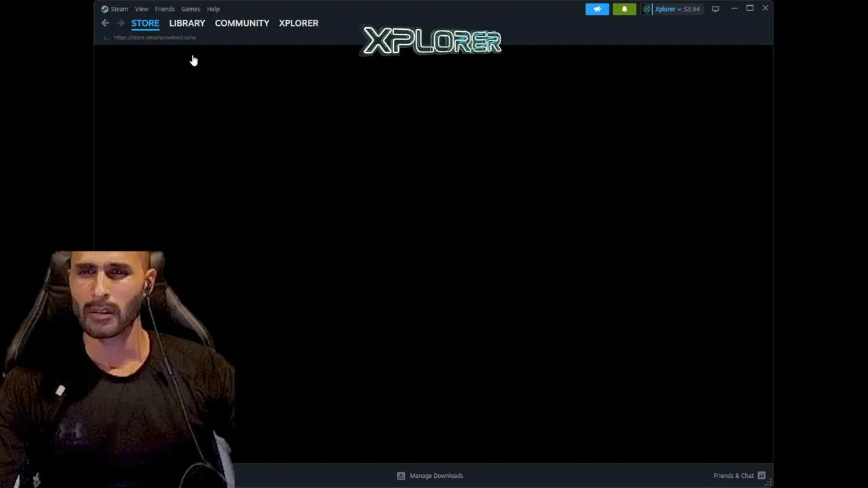Click the Friends & Chat grid icon

(x=762, y=476)
